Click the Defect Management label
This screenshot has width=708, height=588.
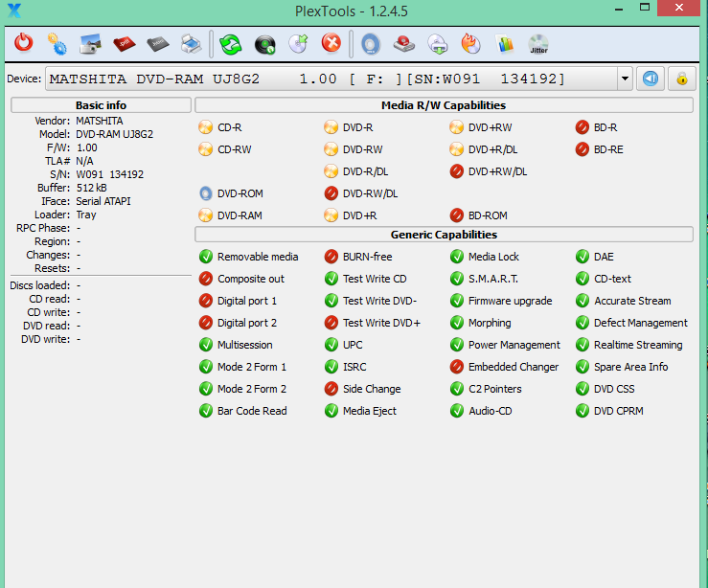click(641, 323)
